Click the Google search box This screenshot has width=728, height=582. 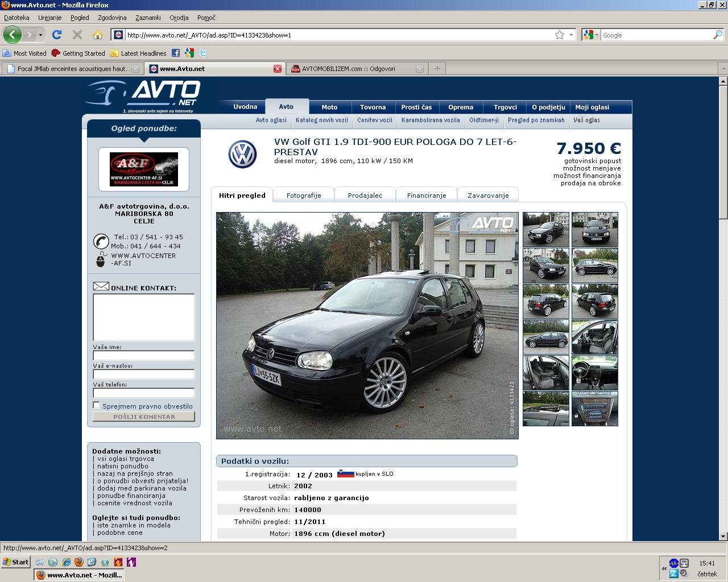tap(656, 35)
